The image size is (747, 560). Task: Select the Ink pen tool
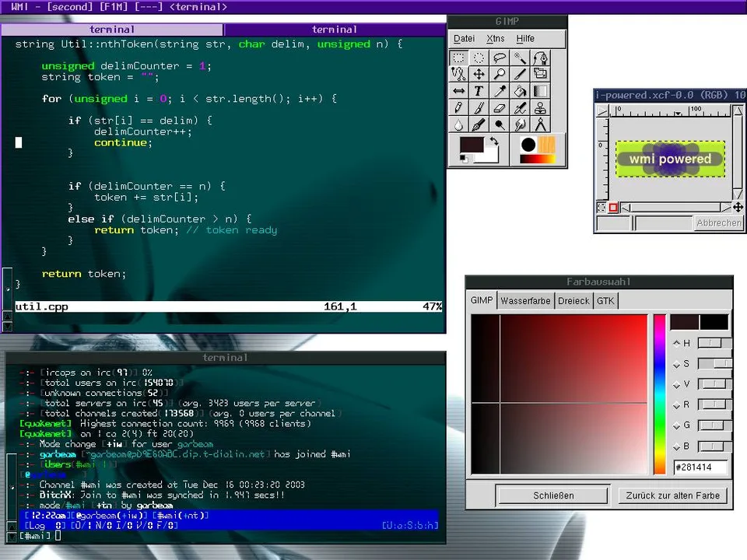tap(479, 124)
